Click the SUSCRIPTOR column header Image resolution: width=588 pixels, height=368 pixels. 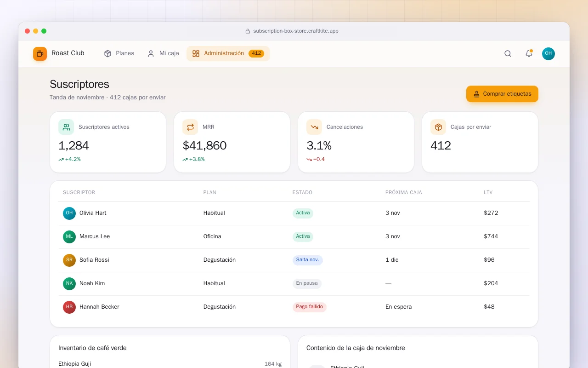click(79, 192)
